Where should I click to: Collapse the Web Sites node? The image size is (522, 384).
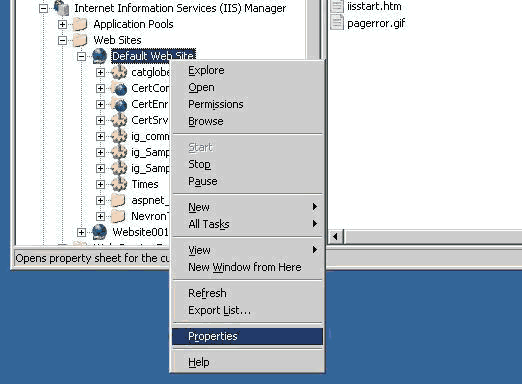62,40
